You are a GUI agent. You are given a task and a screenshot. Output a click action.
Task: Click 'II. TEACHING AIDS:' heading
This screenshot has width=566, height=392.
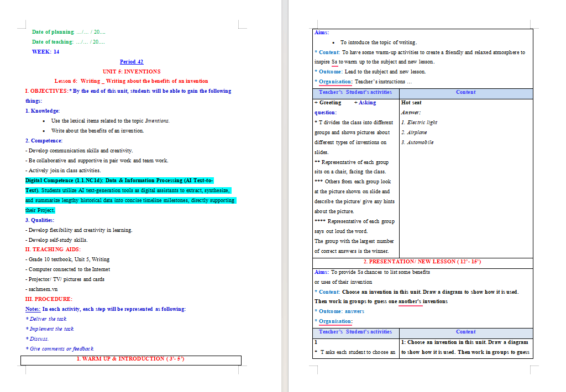(x=53, y=249)
